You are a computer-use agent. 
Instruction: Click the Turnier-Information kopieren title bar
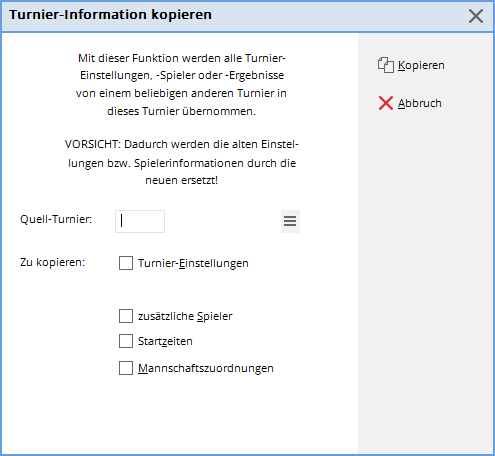[233, 16]
